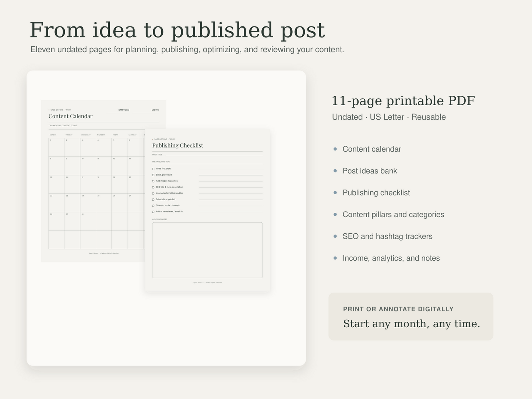Tick Internal/external links added checkbox
Image resolution: width=532 pixels, height=399 pixels.
(153, 193)
